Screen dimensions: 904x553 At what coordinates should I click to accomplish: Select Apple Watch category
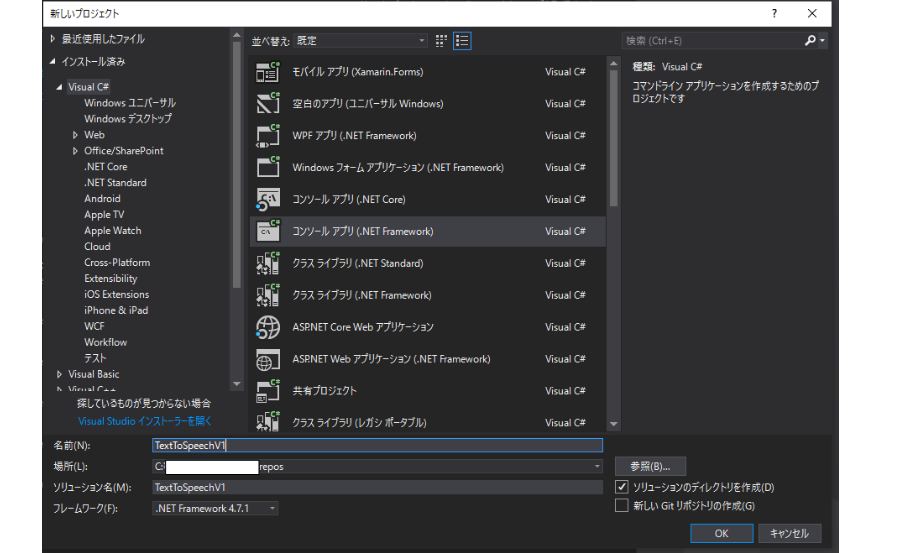point(112,231)
